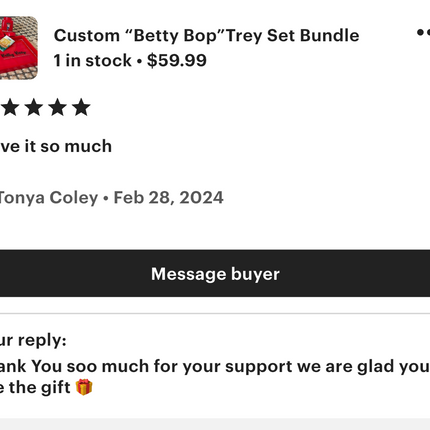430x430 pixels.
Task: Open the red Betty Bop tray thumbnail
Action: point(19,48)
